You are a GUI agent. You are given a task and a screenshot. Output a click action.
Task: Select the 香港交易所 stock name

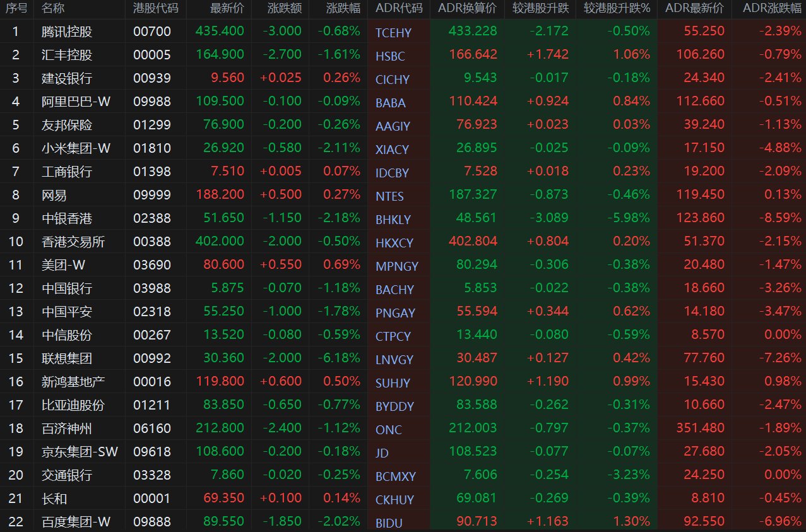(73, 242)
